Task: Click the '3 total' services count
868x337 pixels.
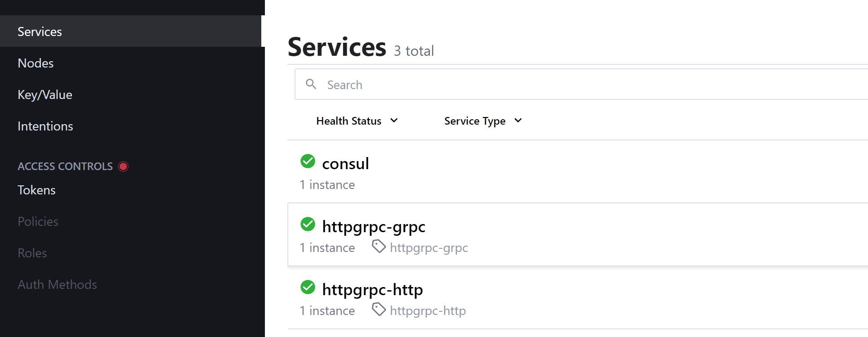Action: click(x=414, y=50)
